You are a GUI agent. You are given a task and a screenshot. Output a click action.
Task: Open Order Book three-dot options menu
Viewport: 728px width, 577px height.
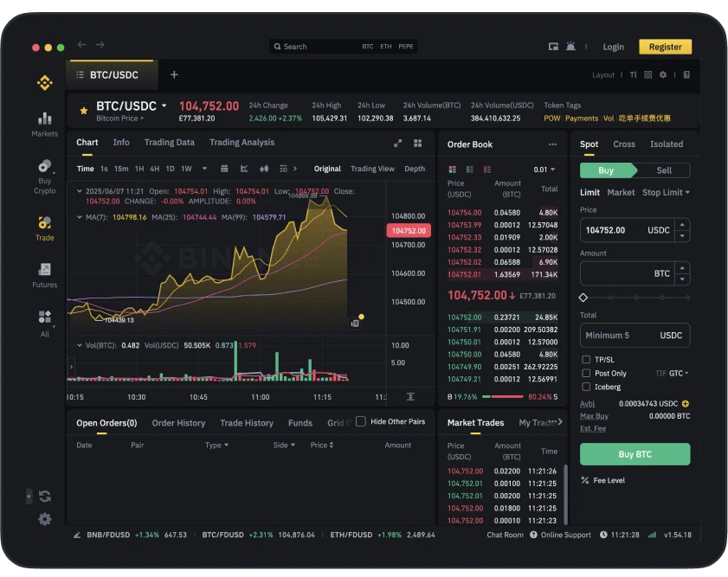[x=552, y=144]
